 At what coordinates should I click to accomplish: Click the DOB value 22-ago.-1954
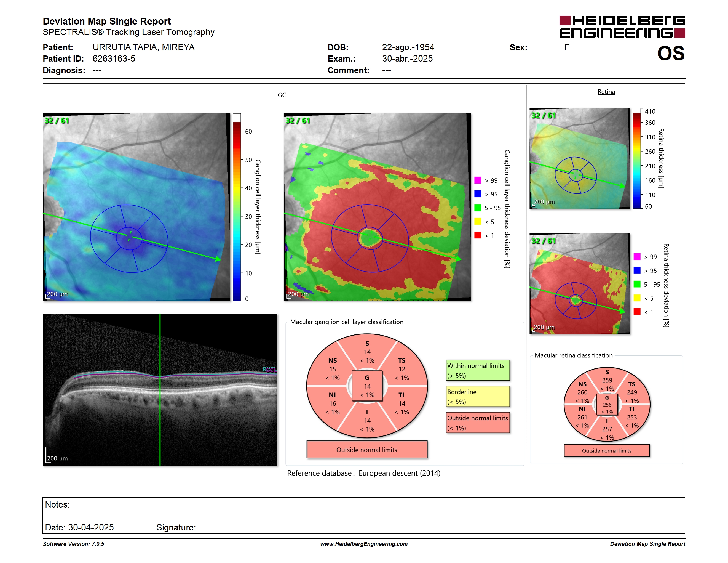click(x=408, y=47)
